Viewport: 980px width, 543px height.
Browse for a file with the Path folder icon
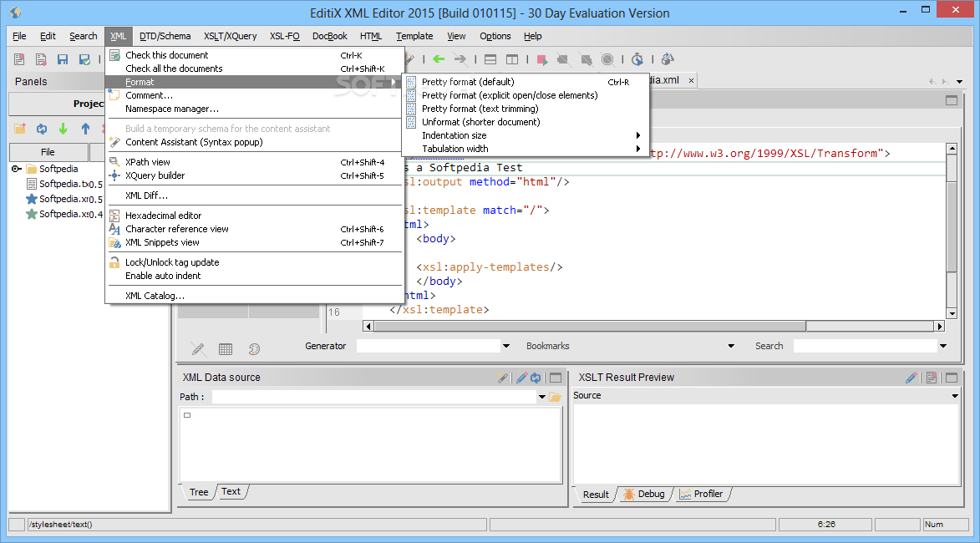coord(555,397)
